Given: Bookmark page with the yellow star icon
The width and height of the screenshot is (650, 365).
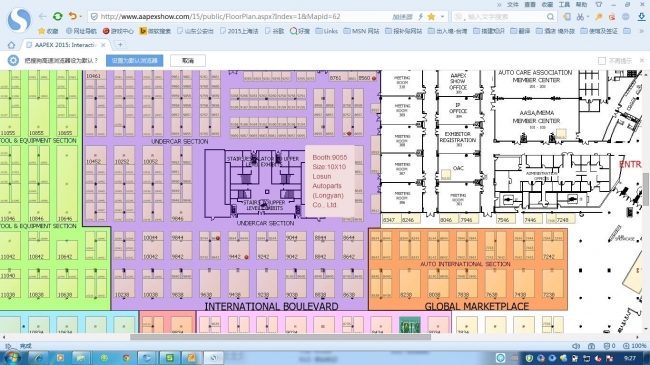Looking at the screenshot, I should click(x=431, y=17).
